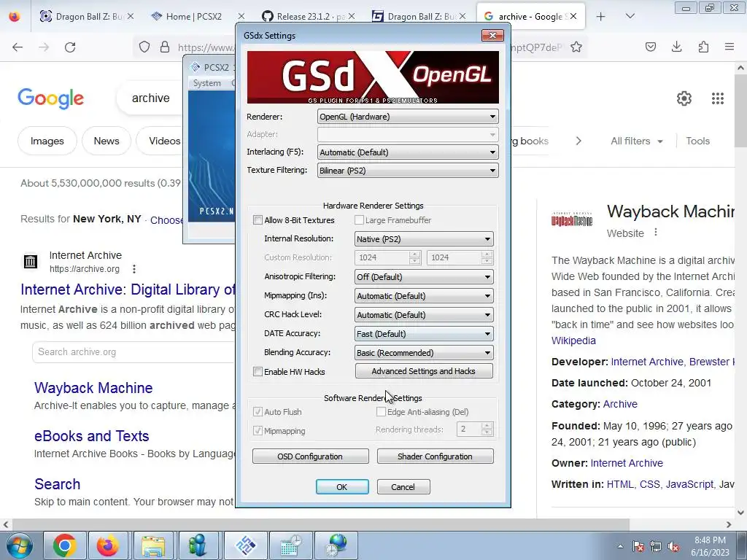Go back in Firefox
The image size is (747, 560).
coord(18,47)
